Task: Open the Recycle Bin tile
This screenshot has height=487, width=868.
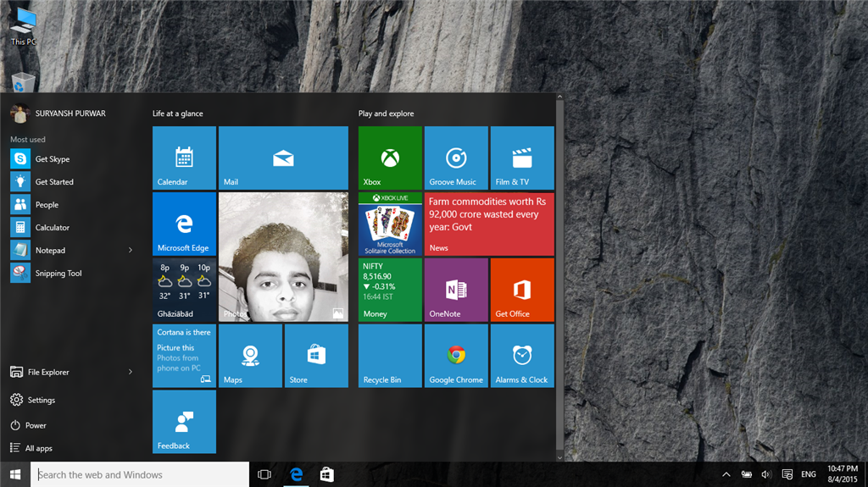Action: (390, 355)
